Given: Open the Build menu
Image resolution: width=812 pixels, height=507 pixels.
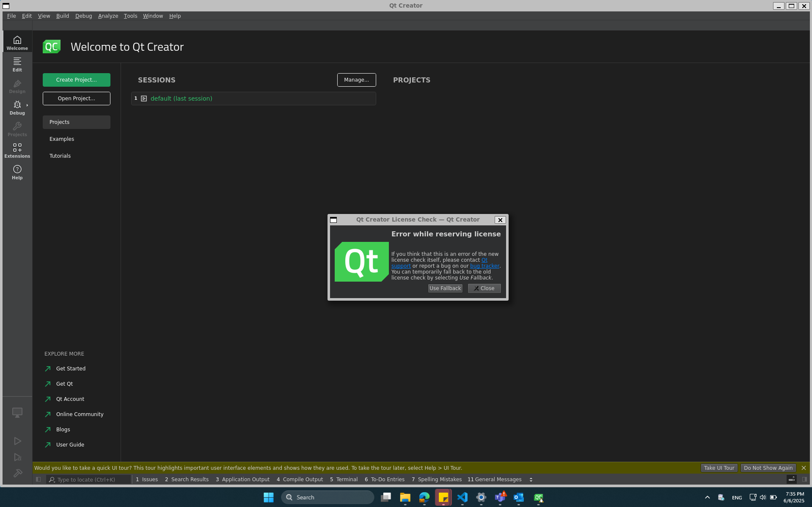Looking at the screenshot, I should [63, 16].
